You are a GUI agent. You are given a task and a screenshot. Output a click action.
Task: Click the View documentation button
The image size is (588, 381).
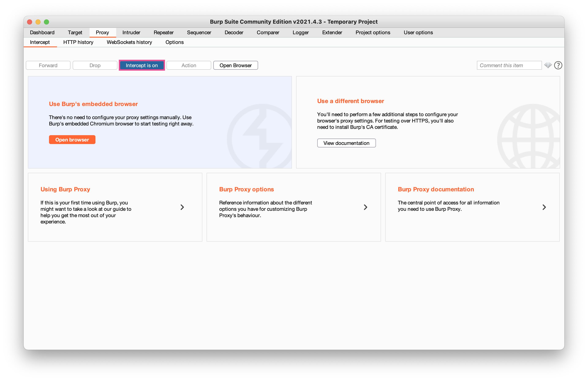[x=346, y=143]
